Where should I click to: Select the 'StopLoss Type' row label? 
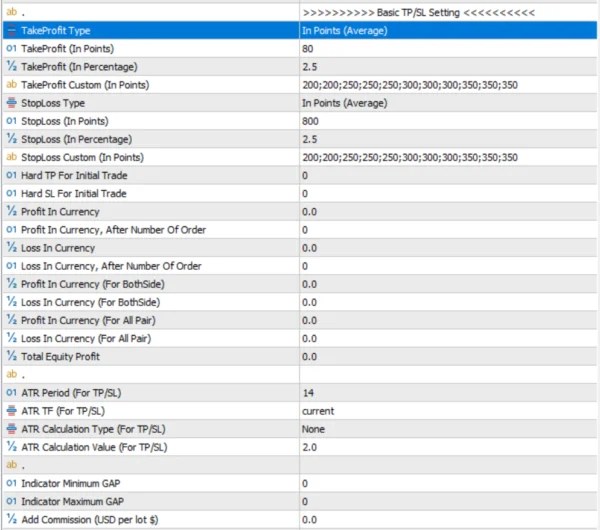click(53, 103)
